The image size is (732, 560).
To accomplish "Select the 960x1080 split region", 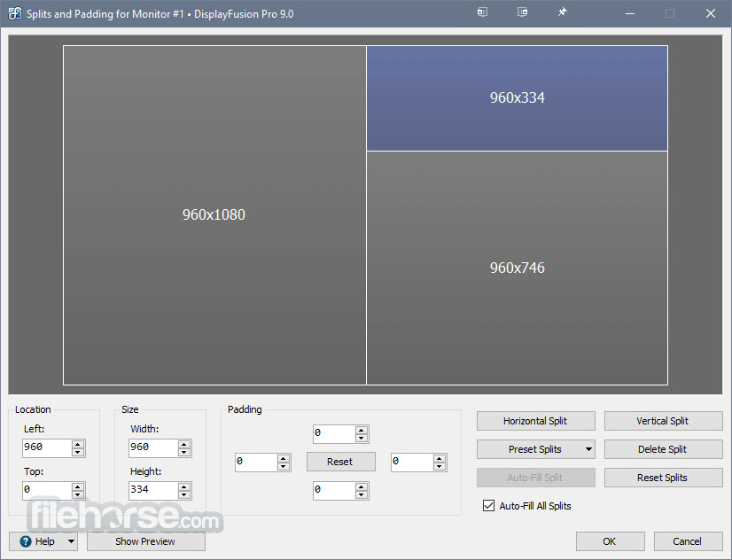I will click(x=214, y=215).
